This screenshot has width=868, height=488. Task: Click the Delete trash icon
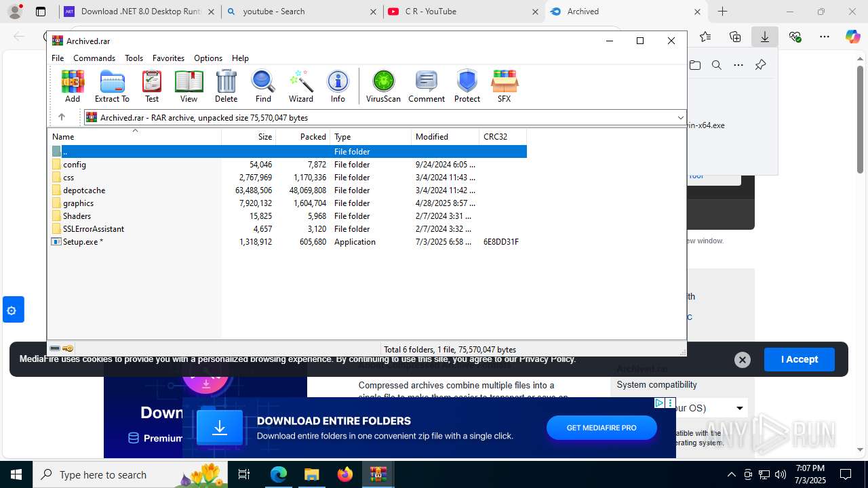pos(226,87)
